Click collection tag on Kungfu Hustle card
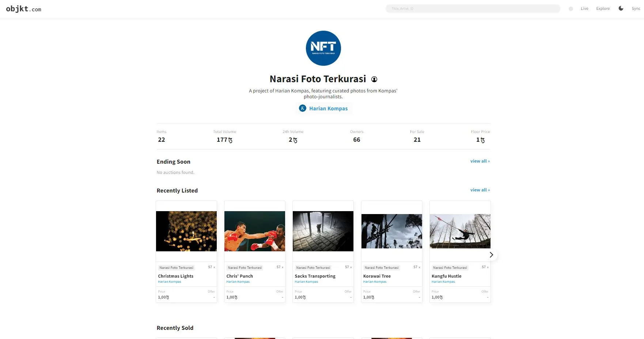 click(450, 268)
